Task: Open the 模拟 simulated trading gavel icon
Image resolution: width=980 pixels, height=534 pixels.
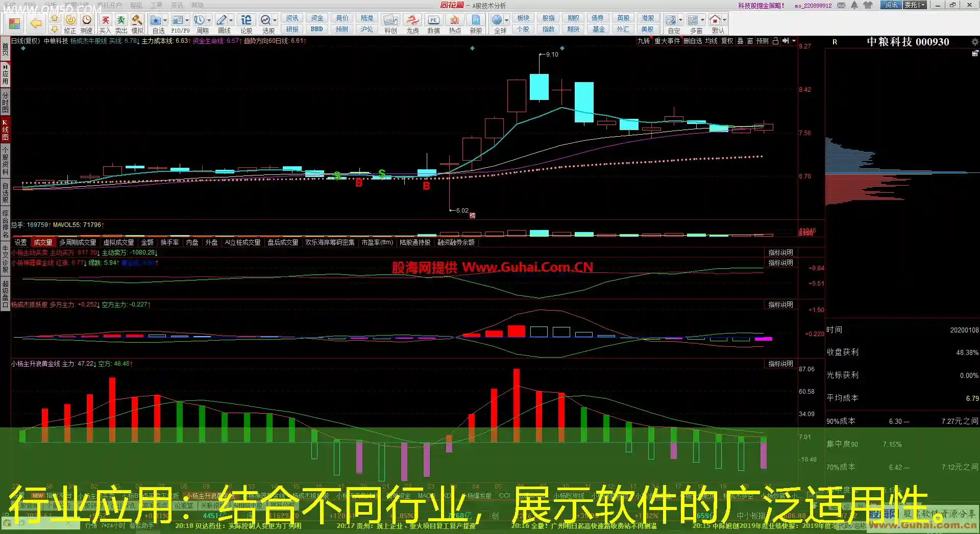Action: (x=137, y=20)
